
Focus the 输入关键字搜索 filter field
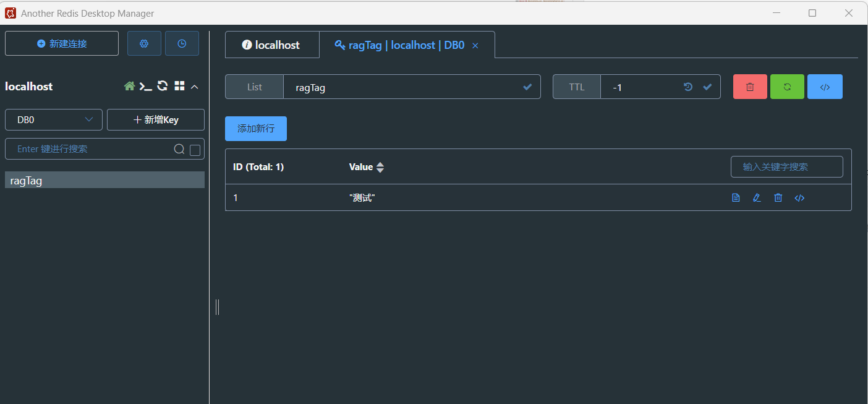786,167
